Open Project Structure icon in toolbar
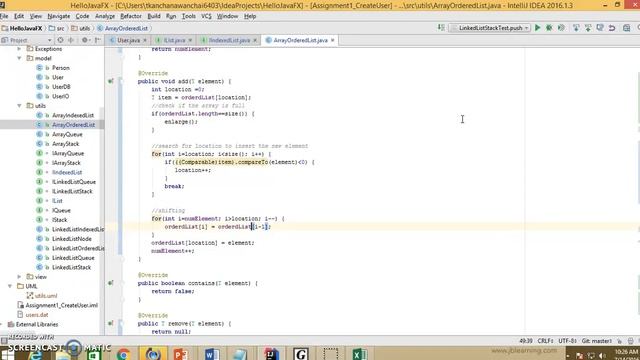 coord(627,28)
